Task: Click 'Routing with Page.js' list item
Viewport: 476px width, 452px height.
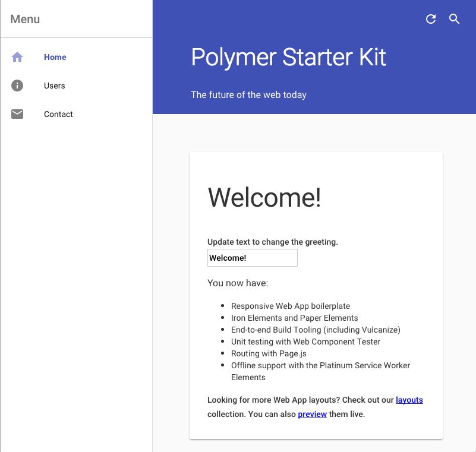Action: point(269,353)
